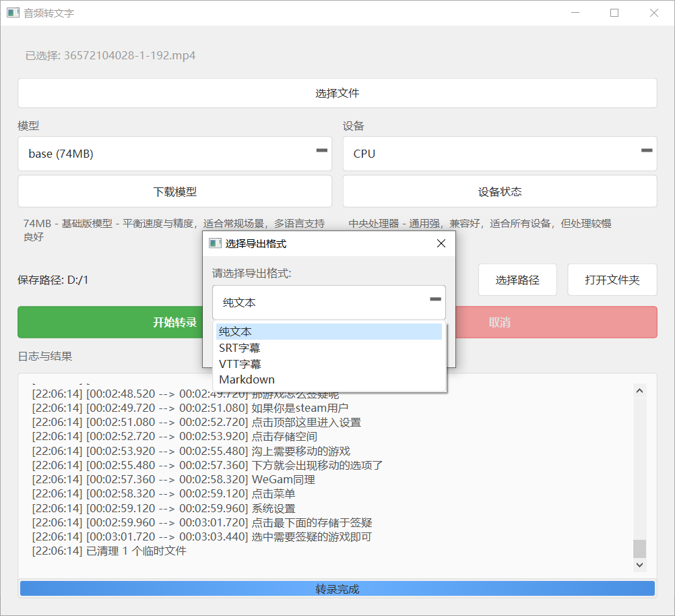Click the 下载模型 button

pos(174,191)
